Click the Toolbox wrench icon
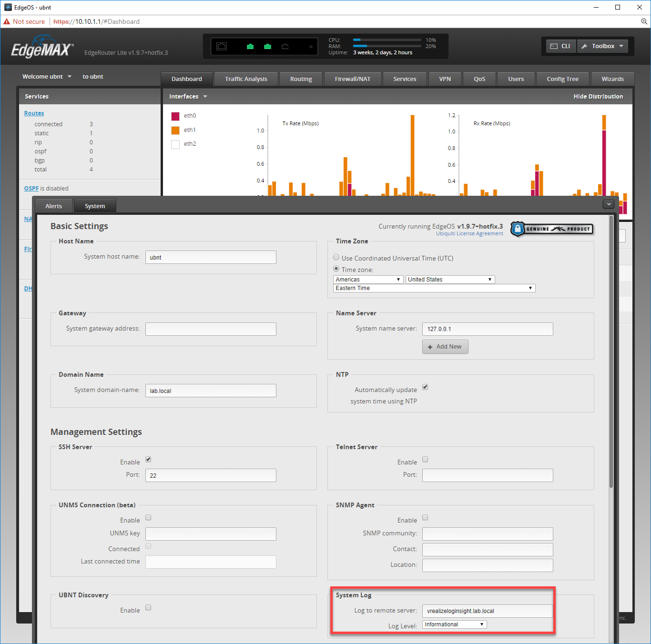 (x=584, y=46)
